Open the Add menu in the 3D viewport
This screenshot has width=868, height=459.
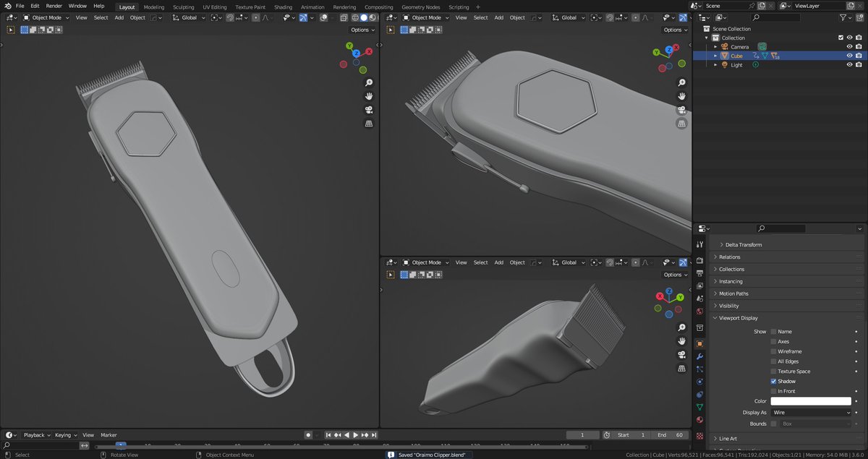(119, 17)
